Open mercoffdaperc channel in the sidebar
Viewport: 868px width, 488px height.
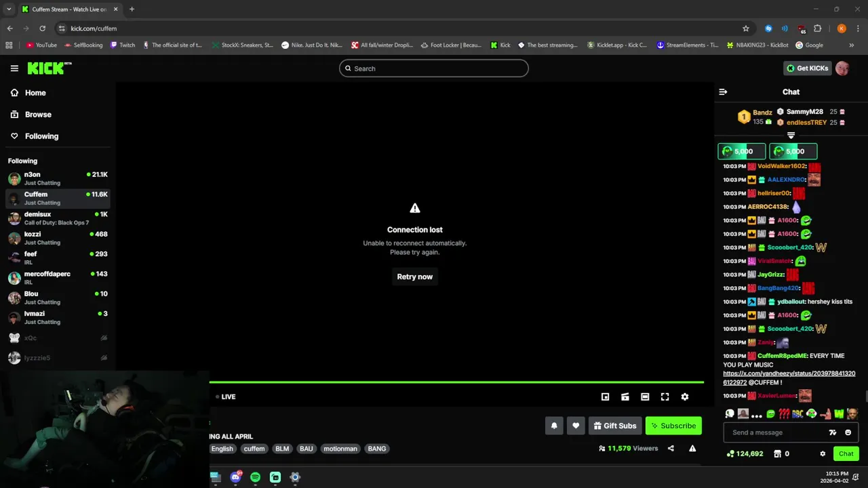[x=58, y=277]
